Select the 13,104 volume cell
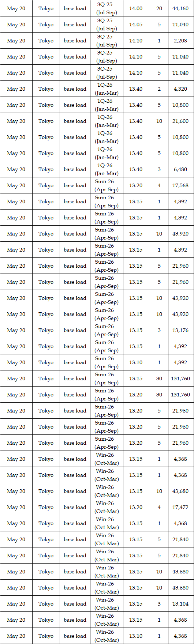The width and height of the screenshot is (194, 644). coord(180,604)
